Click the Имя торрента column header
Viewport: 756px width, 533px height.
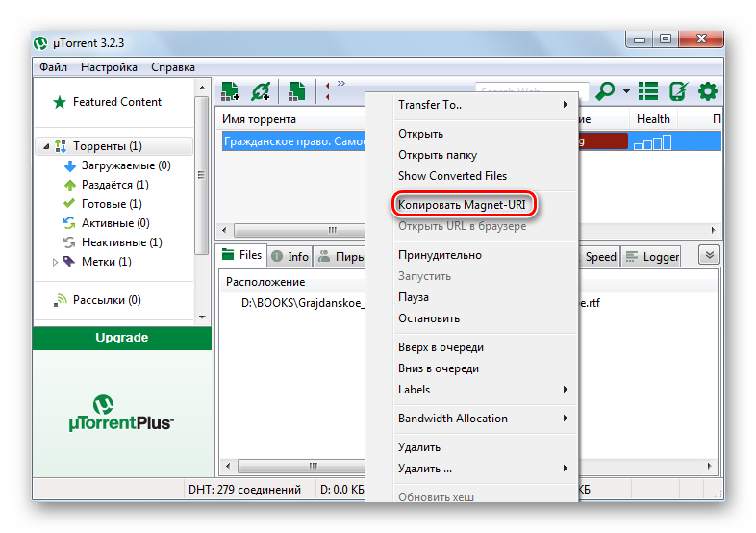290,119
